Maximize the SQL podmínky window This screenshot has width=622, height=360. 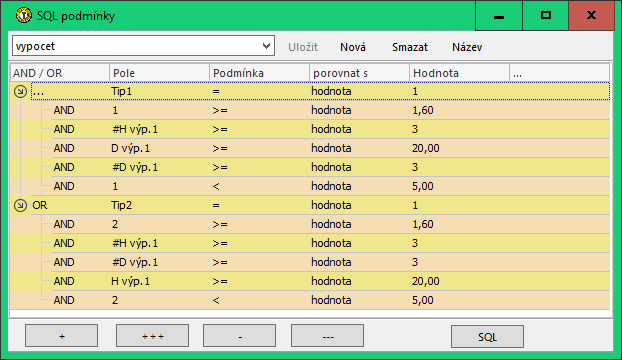click(x=545, y=16)
